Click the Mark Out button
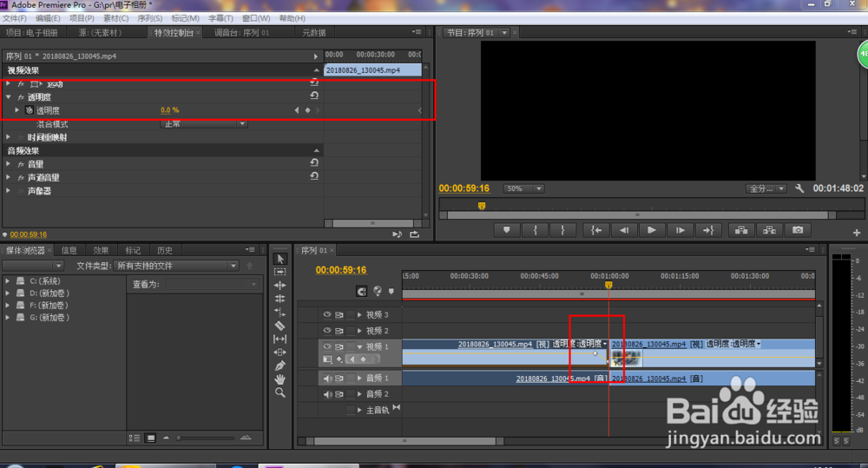The image size is (868, 468). click(563, 230)
